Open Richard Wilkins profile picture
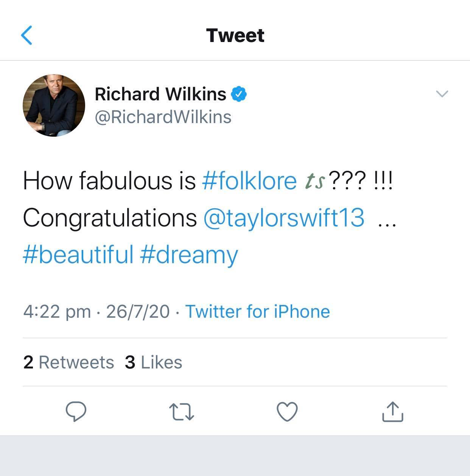 (54, 105)
